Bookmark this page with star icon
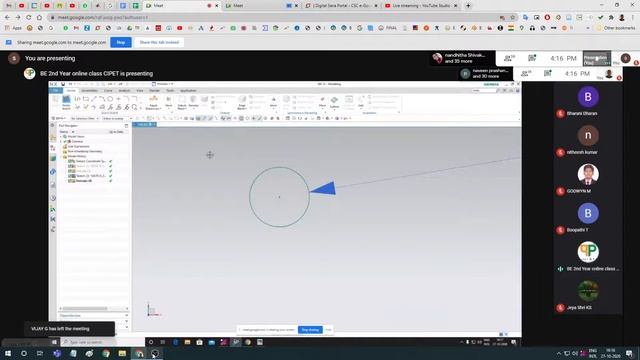Image resolution: width=640 pixels, height=360 pixels. (513, 18)
